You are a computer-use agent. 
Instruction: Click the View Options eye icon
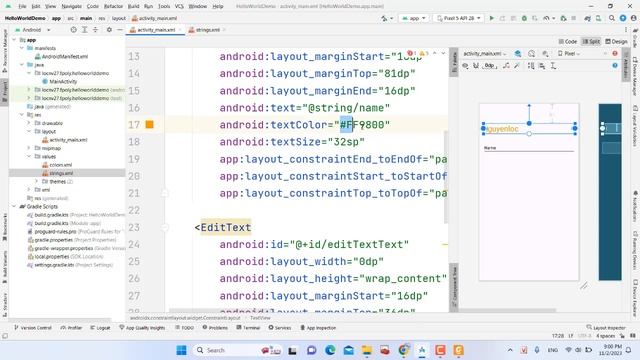pos(465,66)
